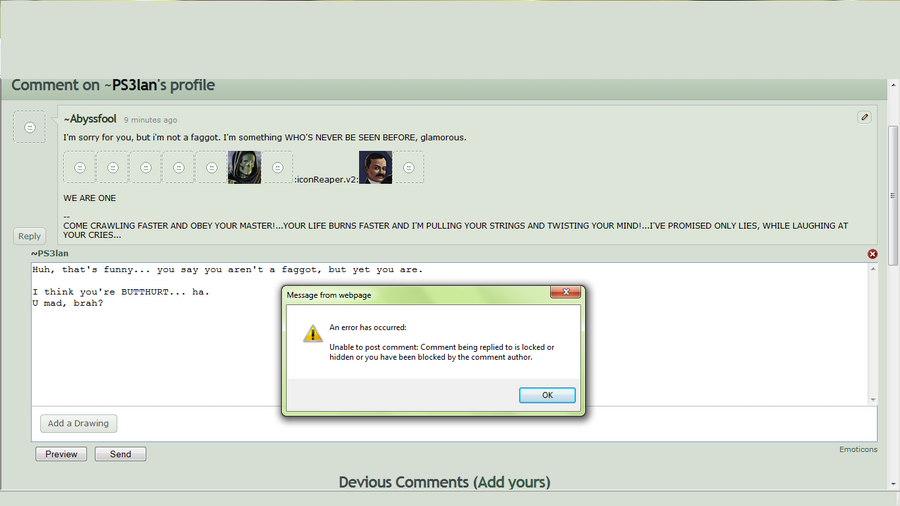Click OK in the error dialog
Screen dimensions: 900x506
(547, 395)
